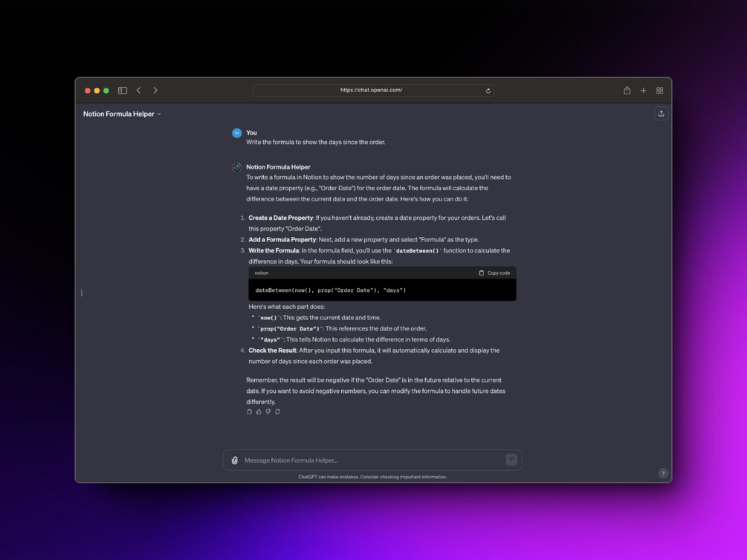Give the response a thumbs up

click(259, 412)
